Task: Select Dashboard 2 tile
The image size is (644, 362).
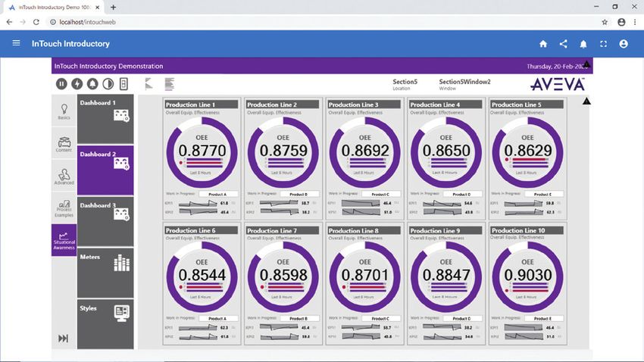Action: click(x=105, y=170)
